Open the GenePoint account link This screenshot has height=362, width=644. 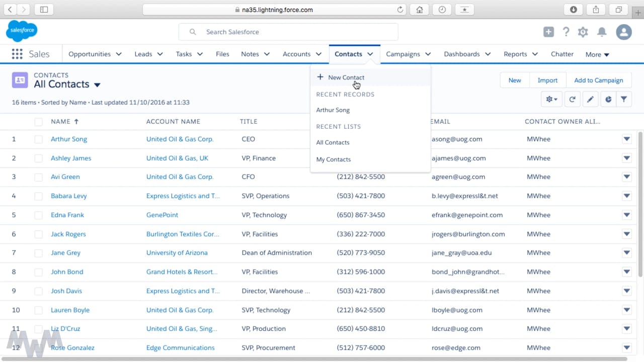[x=162, y=215]
